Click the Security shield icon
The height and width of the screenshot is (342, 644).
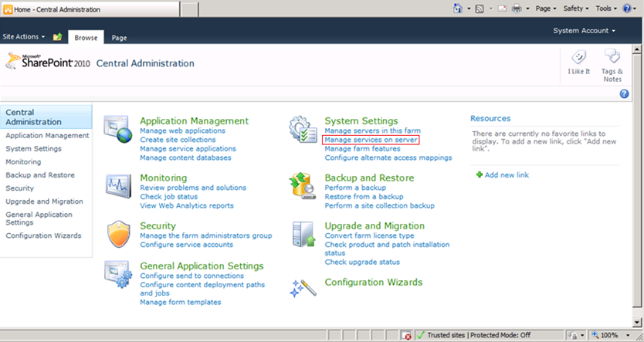coord(120,234)
